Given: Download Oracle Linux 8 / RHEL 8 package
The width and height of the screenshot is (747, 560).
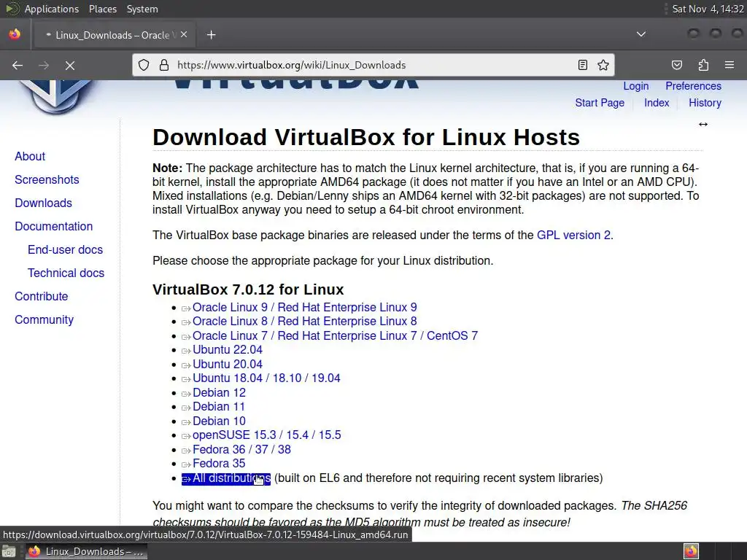Looking at the screenshot, I should tap(304, 322).
